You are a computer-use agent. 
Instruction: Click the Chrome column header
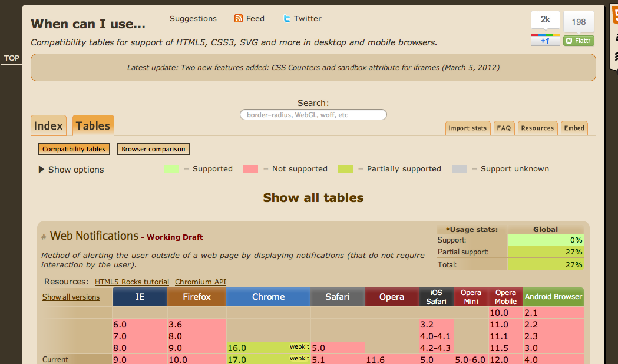point(269,297)
